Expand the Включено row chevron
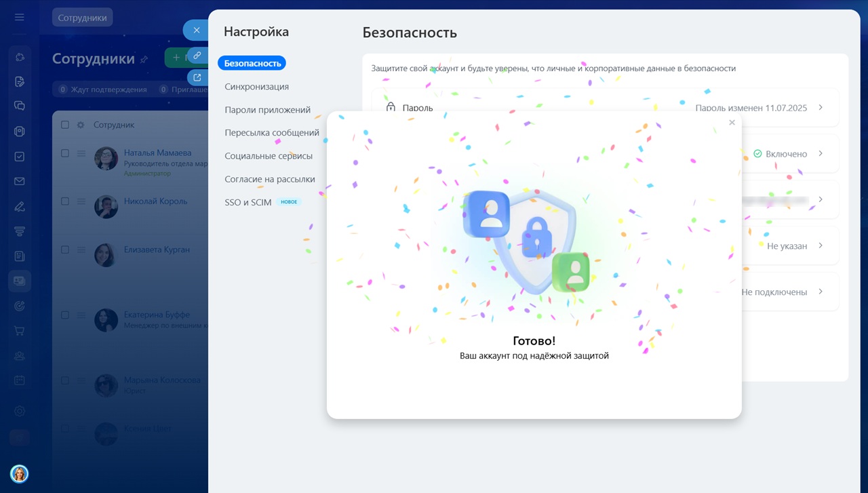Image resolution: width=868 pixels, height=493 pixels. 821,154
